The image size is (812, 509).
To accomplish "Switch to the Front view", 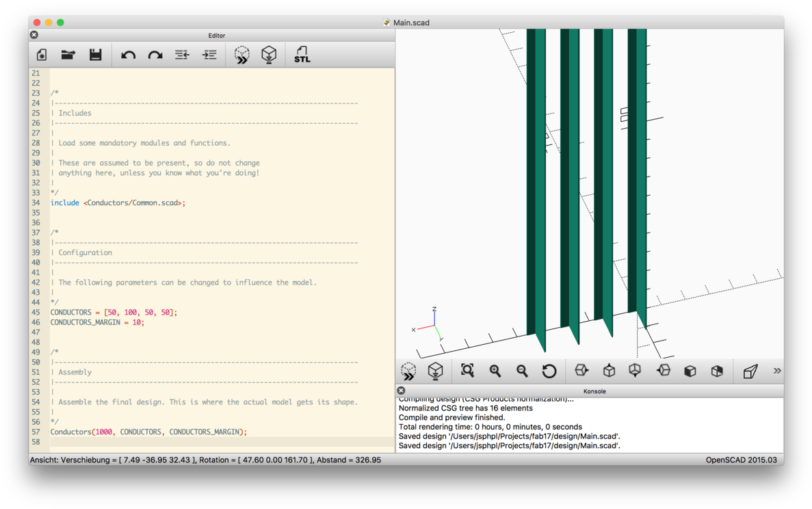I will tap(690, 371).
